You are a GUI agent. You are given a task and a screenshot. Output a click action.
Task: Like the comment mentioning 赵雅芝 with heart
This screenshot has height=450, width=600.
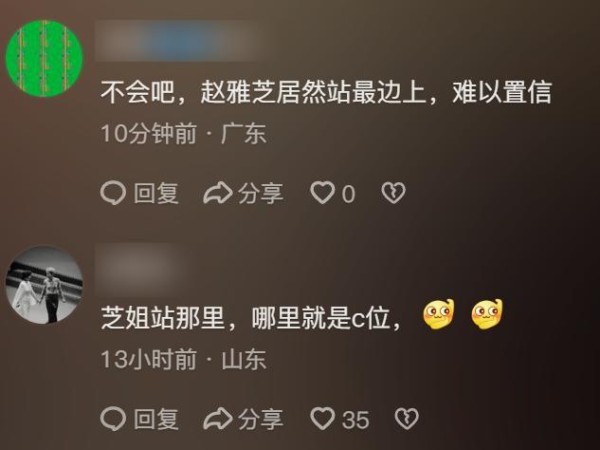(x=322, y=192)
